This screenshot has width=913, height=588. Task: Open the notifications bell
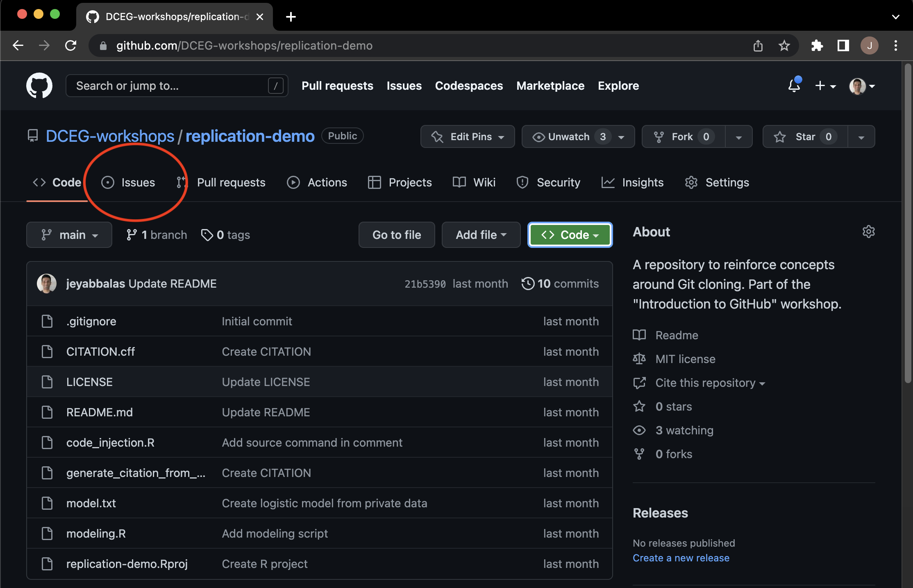click(794, 85)
